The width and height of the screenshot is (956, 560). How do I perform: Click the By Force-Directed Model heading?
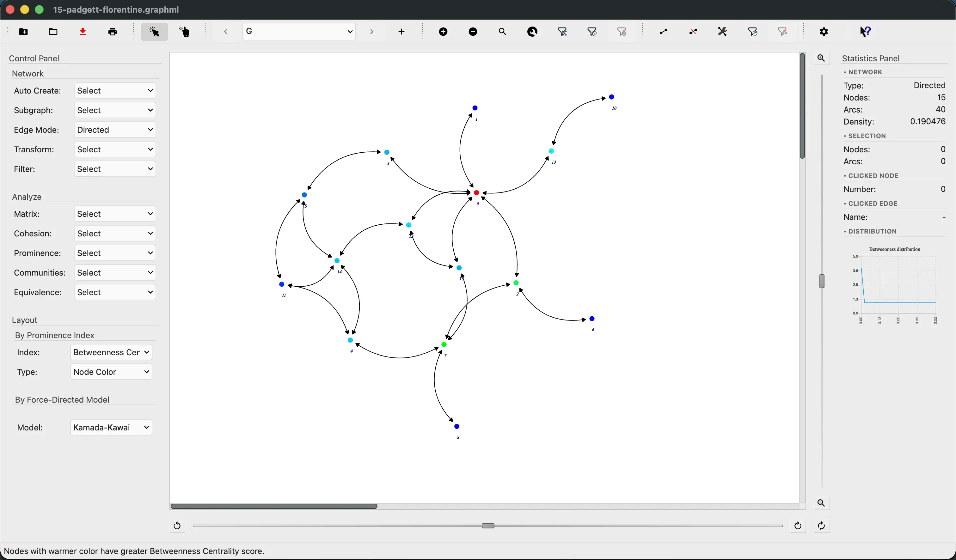[62, 400]
